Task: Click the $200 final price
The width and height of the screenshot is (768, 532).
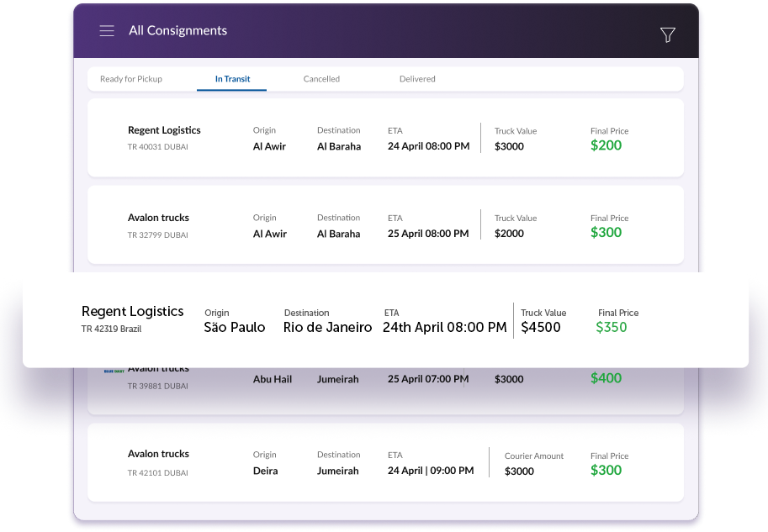Action: pos(606,145)
